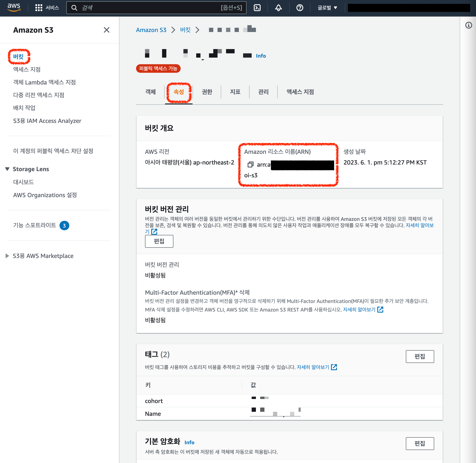Open the 글로벌 region dropdown
The height and width of the screenshot is (463, 476).
[x=327, y=8]
